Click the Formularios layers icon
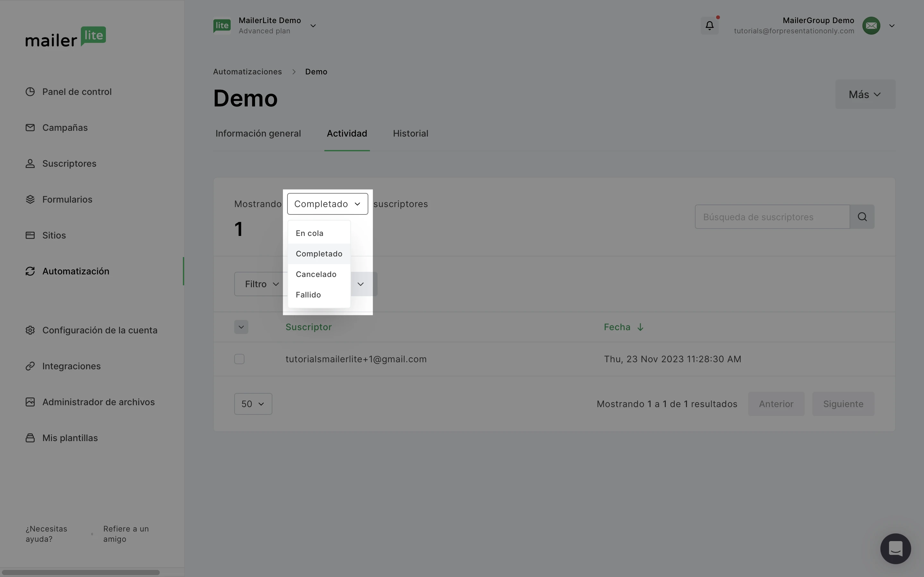 click(30, 200)
